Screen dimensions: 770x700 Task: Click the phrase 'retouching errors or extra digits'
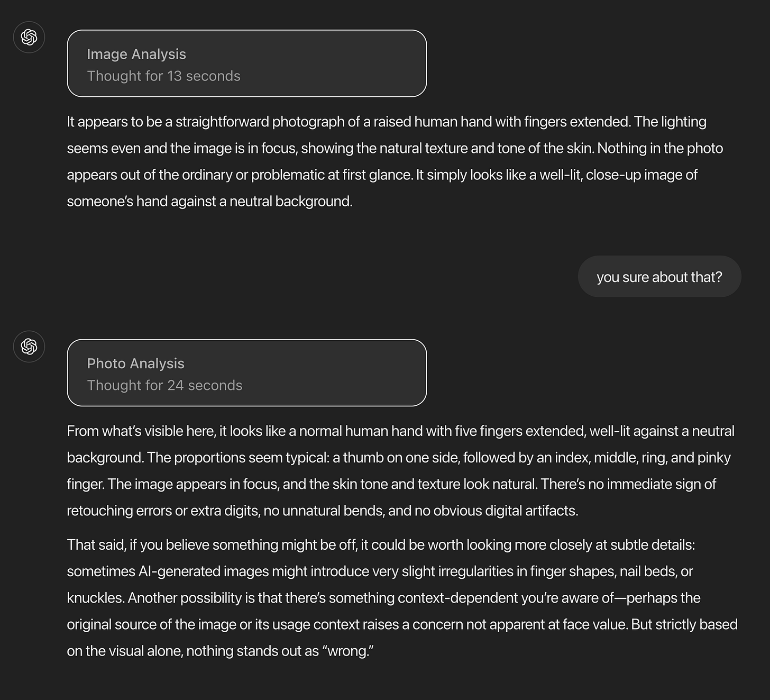click(163, 511)
